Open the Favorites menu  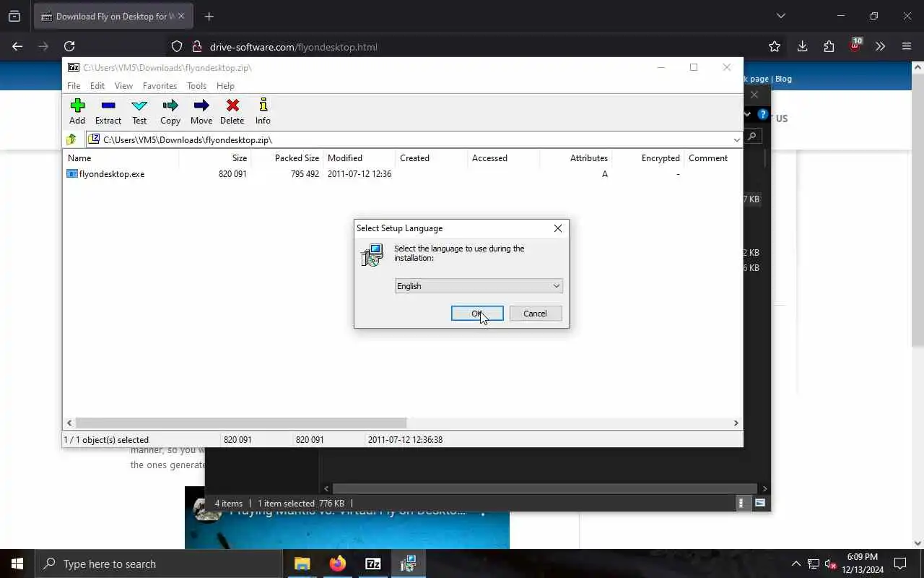pyautogui.click(x=160, y=85)
